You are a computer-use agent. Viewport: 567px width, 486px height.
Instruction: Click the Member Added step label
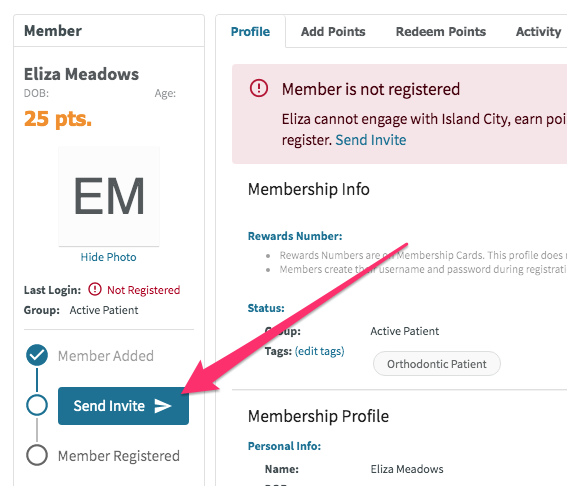tap(106, 356)
